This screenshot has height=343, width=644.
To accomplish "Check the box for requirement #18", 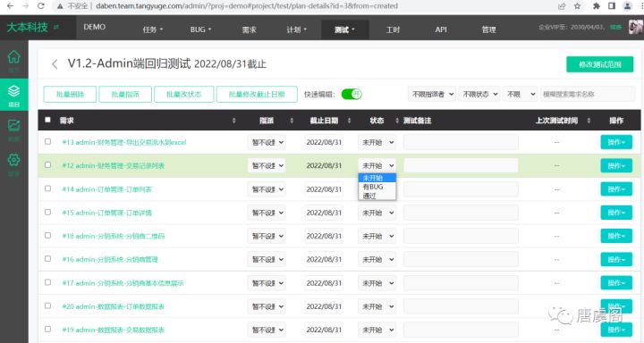I will tap(47, 236).
